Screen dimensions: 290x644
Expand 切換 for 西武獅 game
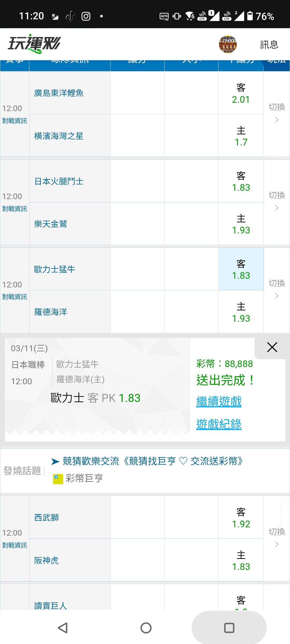click(277, 537)
